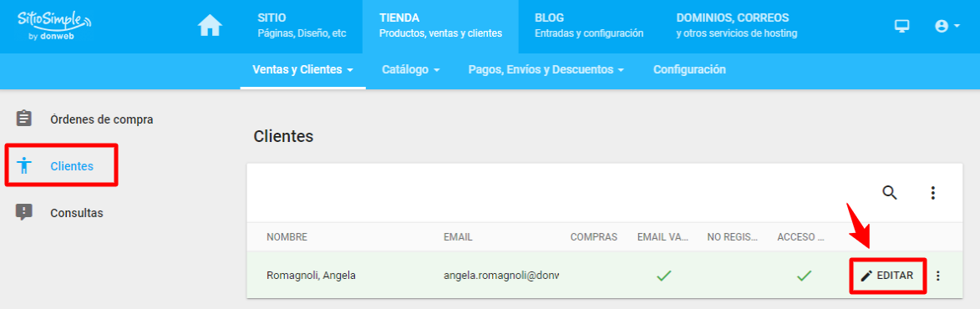Click email validated checkmark for Romagnoli

pos(663,276)
